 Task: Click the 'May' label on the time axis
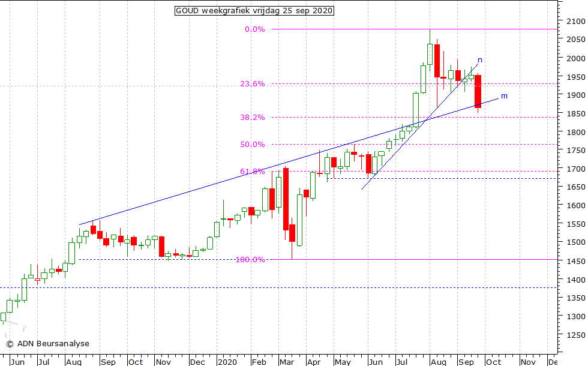coord(343,362)
